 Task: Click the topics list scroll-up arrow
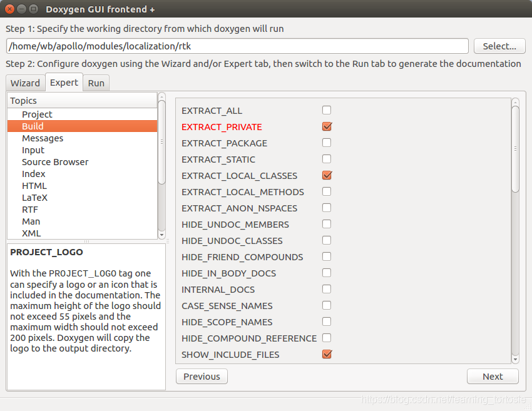pos(162,96)
